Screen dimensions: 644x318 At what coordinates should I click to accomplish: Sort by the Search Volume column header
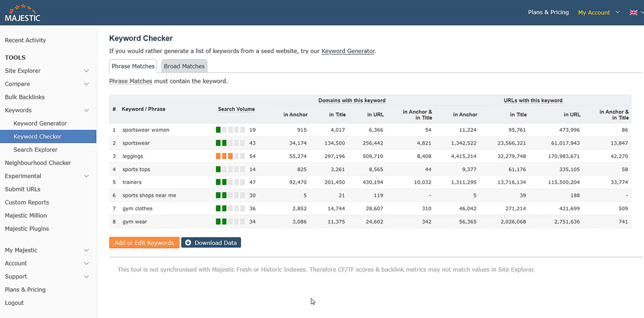tap(236, 109)
